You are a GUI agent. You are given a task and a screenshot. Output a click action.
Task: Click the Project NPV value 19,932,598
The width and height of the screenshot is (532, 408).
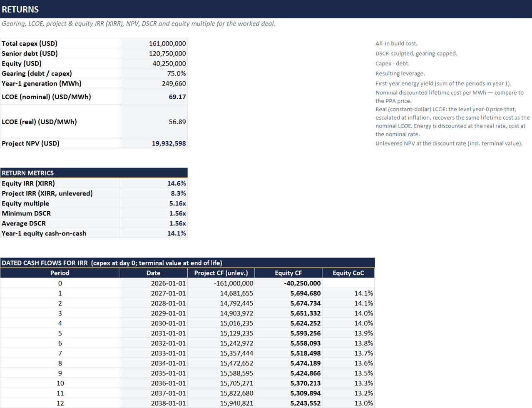click(154, 143)
